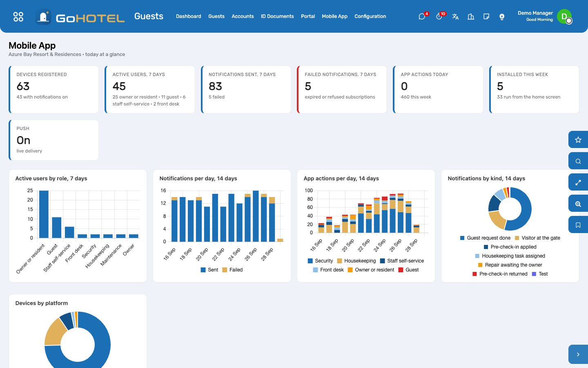Click 'App actions per day, 14 days' title

341,179
